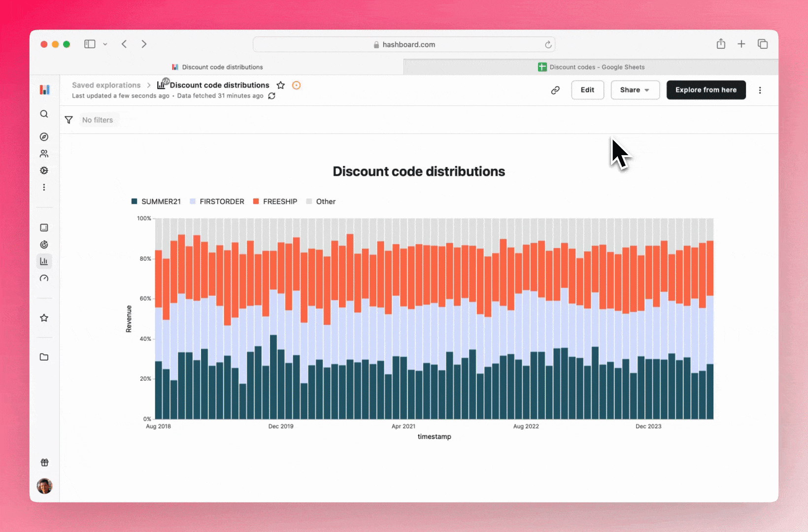Click the filter funnel icon

point(69,120)
